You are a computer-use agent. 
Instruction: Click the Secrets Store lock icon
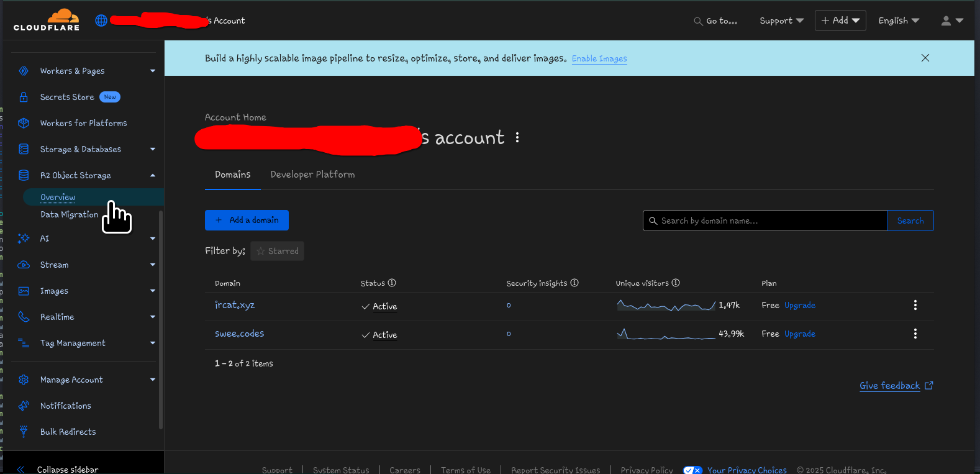click(24, 97)
